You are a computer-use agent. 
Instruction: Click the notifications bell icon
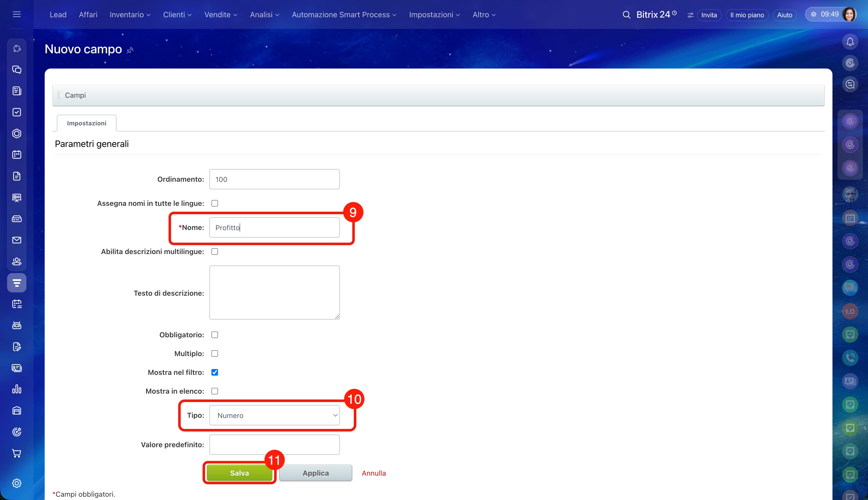[850, 42]
